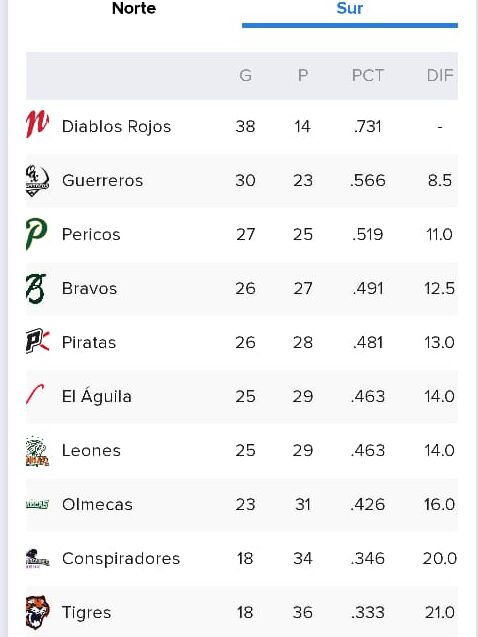The width and height of the screenshot is (478, 637).
Task: Click the Leones team logo
Action: 37,451
